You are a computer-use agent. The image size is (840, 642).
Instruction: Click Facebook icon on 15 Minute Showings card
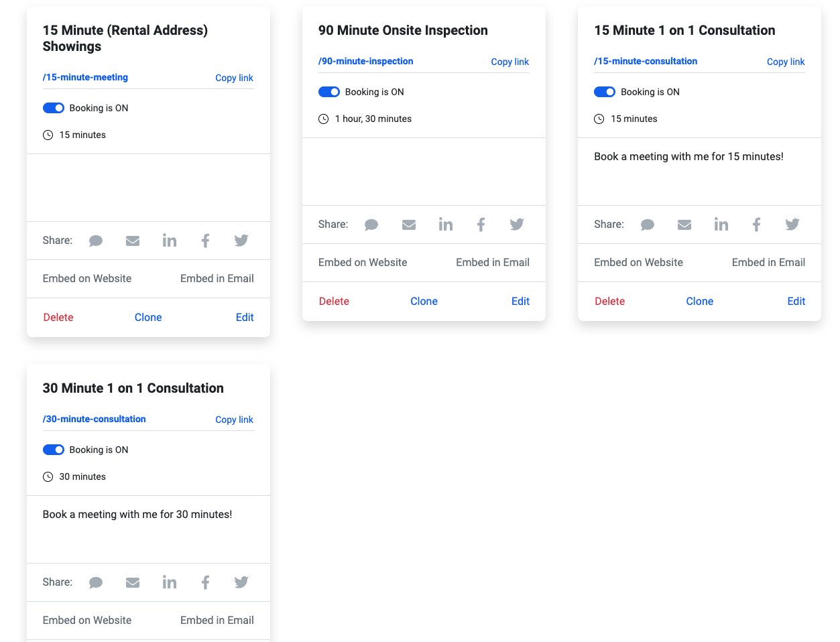pos(206,241)
